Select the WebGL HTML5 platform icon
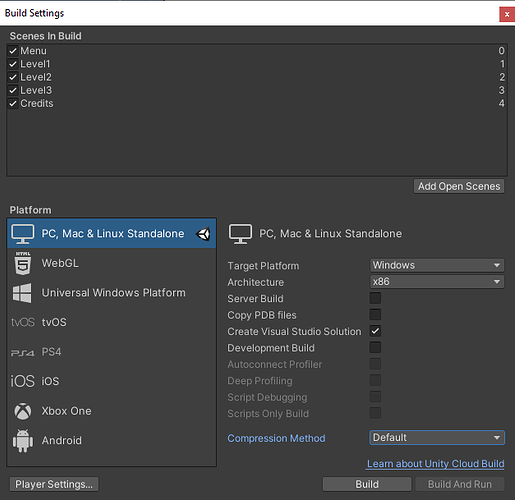 click(23, 263)
